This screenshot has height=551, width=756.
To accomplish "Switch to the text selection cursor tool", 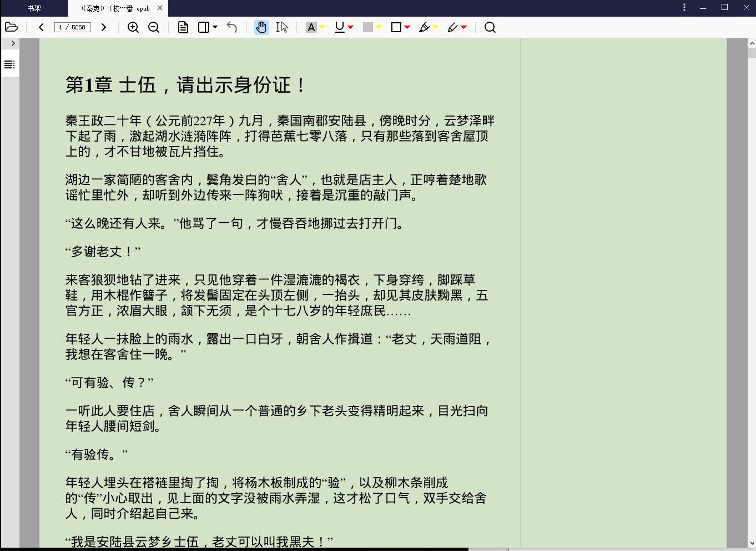I will pos(282,27).
